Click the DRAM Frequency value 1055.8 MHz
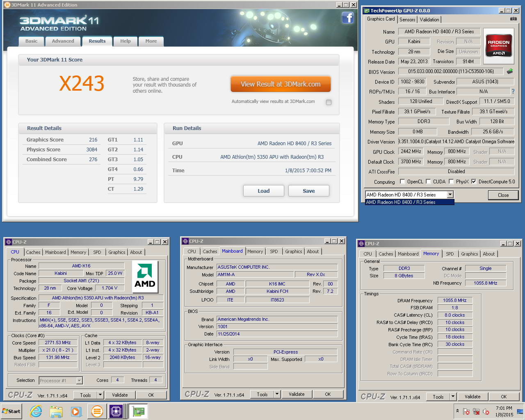 tap(454, 300)
